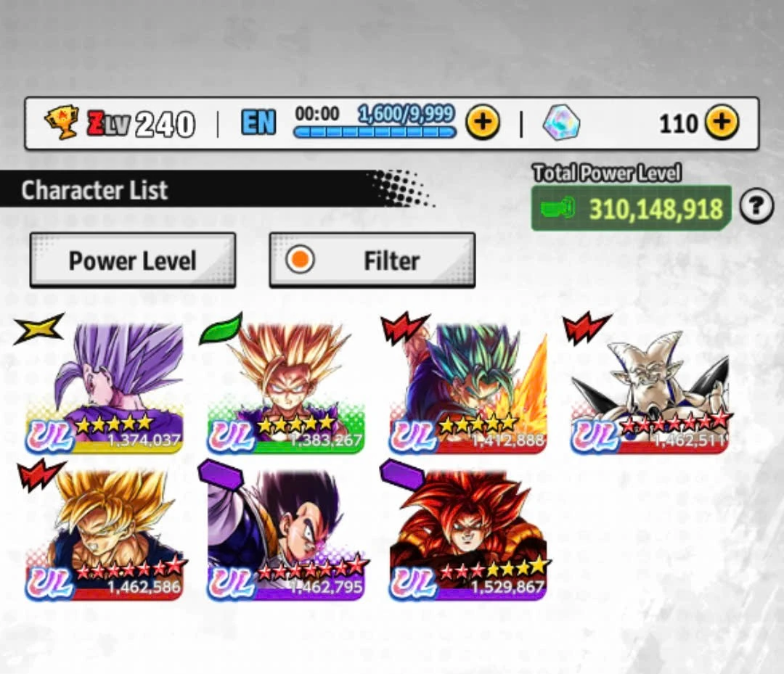The height and width of the screenshot is (674, 784).
Task: Tap the purple element icon on Vegeta card
Action: (x=221, y=474)
